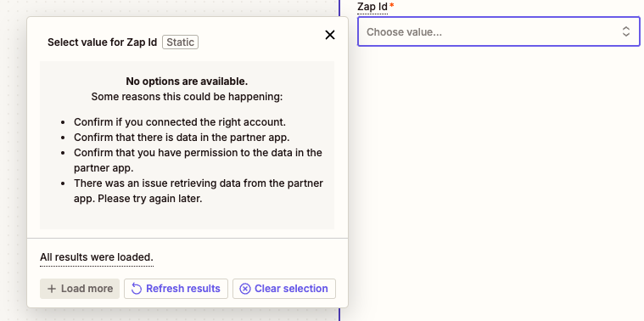The image size is (644, 321).
Task: Click the Static badge
Action: click(181, 42)
